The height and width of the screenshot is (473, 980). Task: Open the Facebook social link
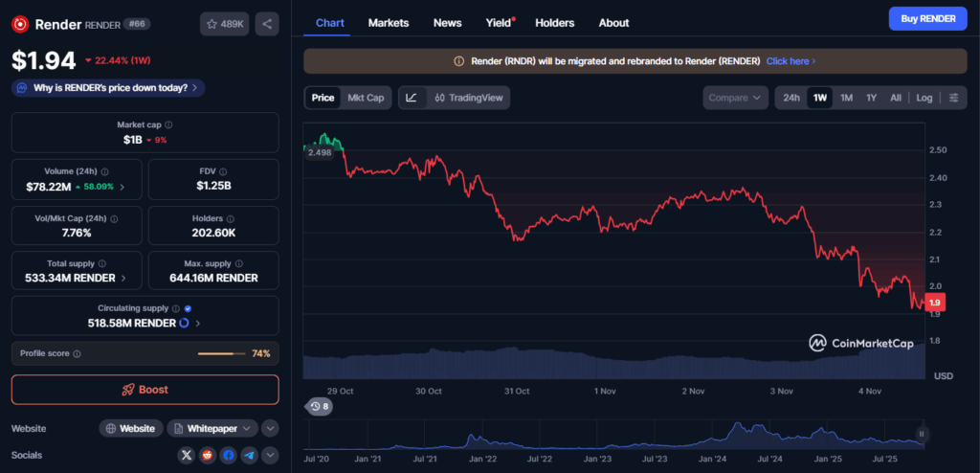tap(228, 456)
